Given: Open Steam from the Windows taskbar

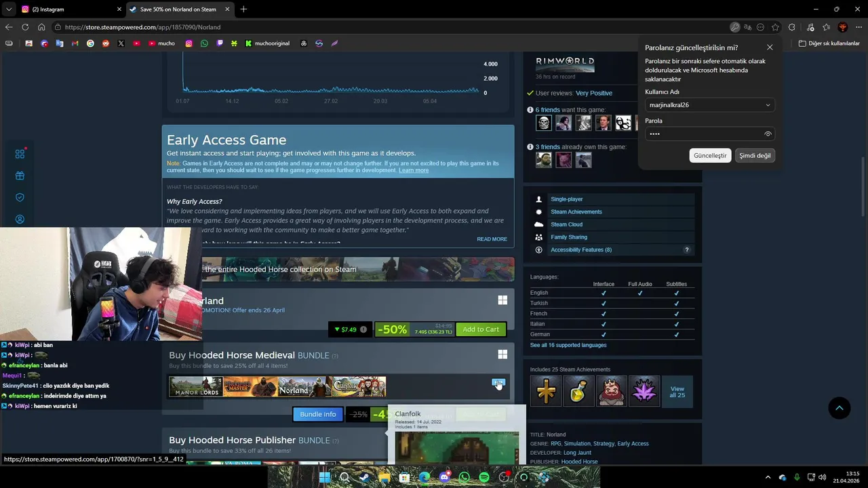Looking at the screenshot, I should (x=364, y=477).
